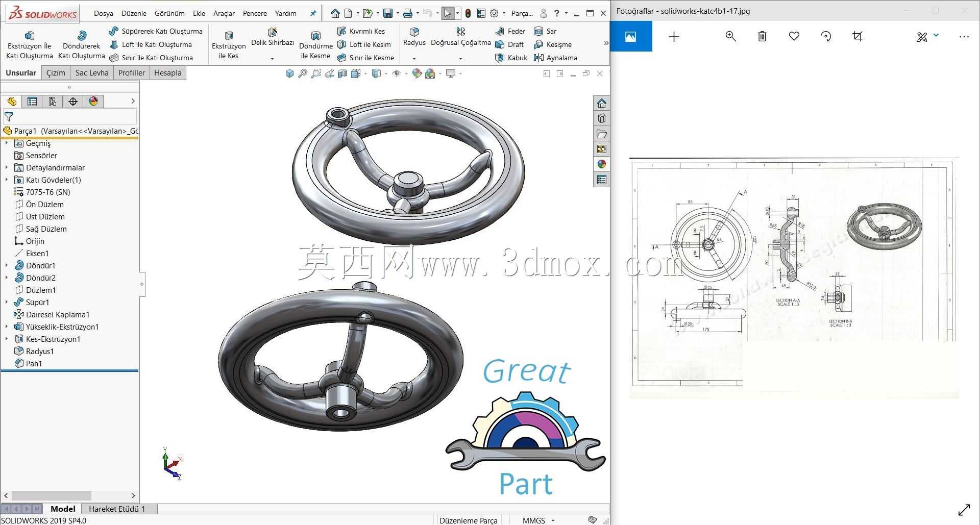Screen dimensions: 980x525
Task: Open SolidWorks Options gear
Action: click(494, 13)
